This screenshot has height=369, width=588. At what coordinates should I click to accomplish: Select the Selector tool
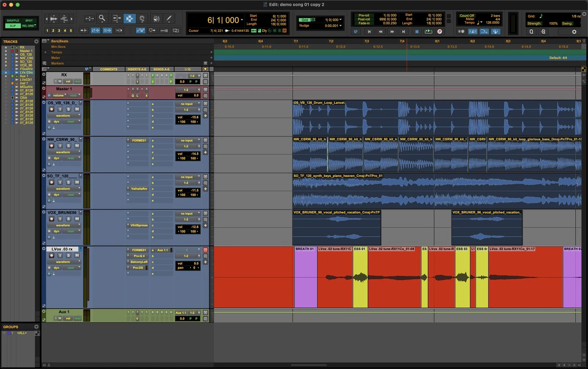point(129,18)
